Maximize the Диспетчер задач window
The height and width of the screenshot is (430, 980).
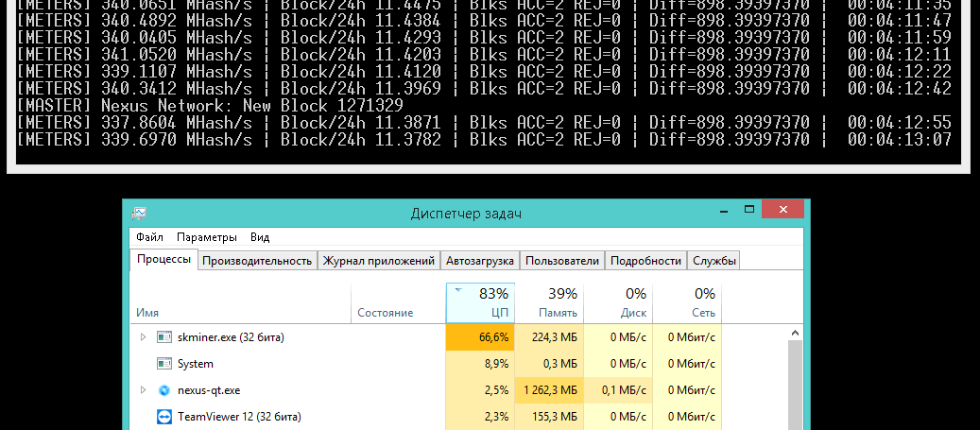749,210
